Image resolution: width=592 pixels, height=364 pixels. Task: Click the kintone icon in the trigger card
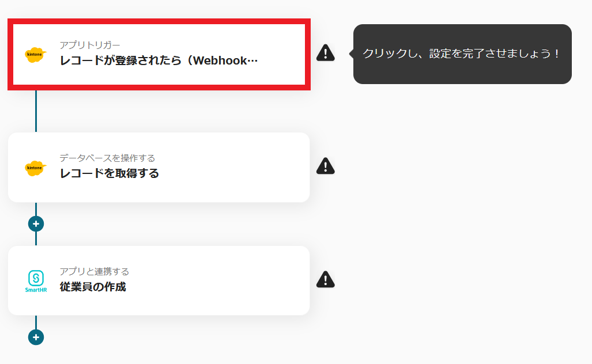pyautogui.click(x=36, y=55)
